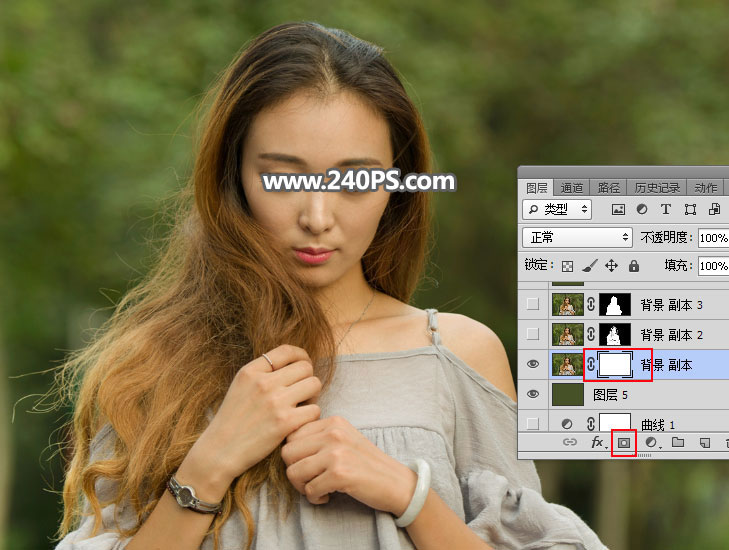Show the 背景 副本 3 layer
729x550 pixels.
[533, 304]
